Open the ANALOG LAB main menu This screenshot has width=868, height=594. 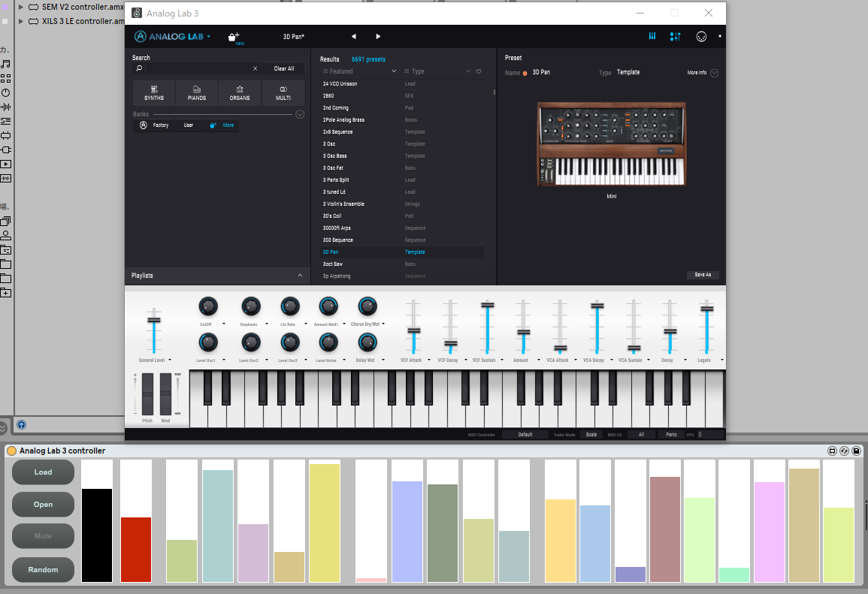[x=172, y=37]
